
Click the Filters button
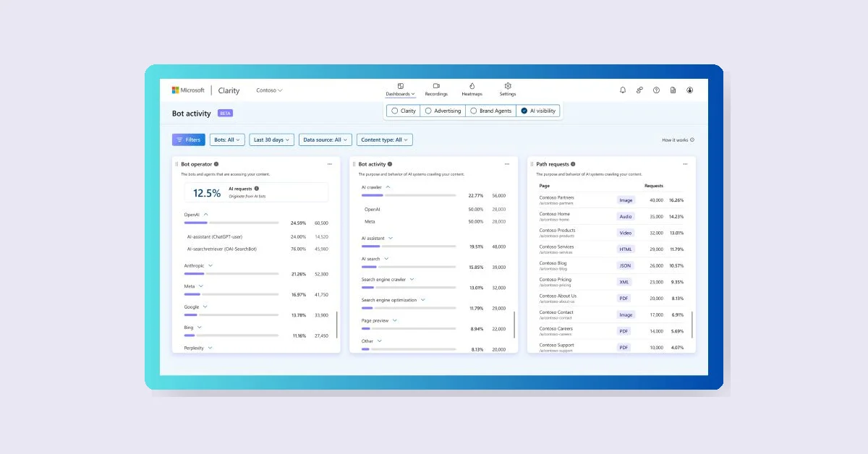[x=188, y=139]
